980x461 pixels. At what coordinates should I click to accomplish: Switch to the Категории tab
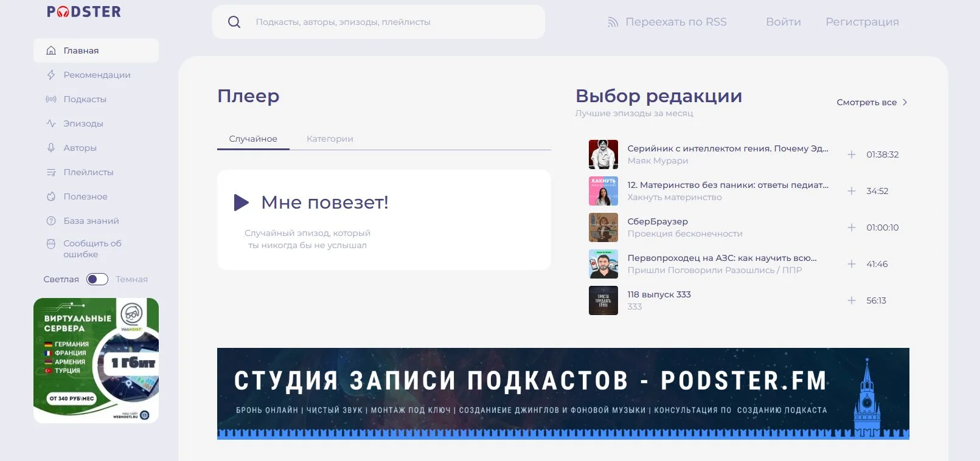(x=330, y=139)
